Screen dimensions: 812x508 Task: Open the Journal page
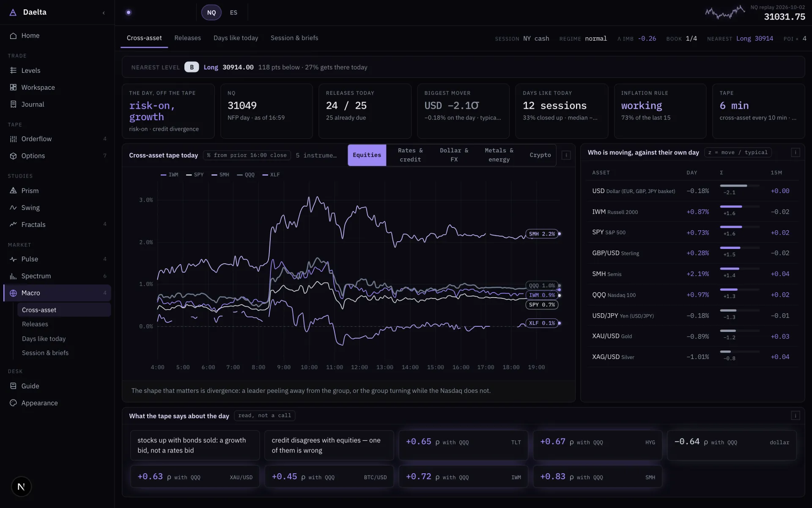click(58, 104)
